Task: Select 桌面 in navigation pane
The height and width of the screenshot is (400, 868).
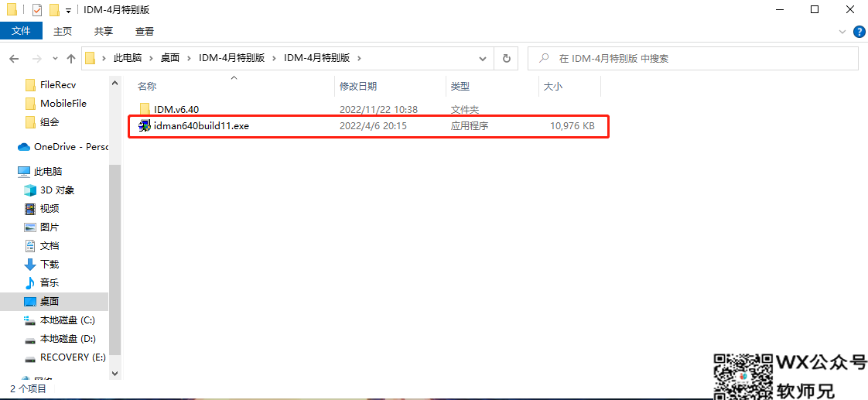Action: [x=50, y=302]
